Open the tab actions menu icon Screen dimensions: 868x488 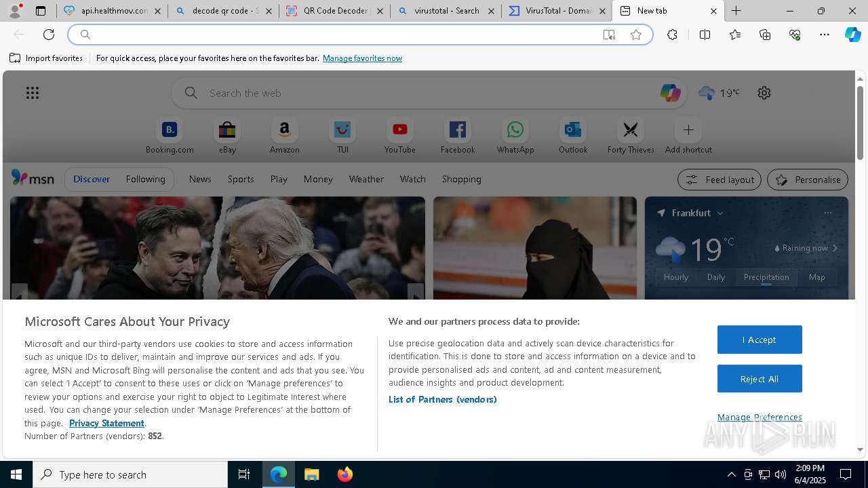(41, 11)
